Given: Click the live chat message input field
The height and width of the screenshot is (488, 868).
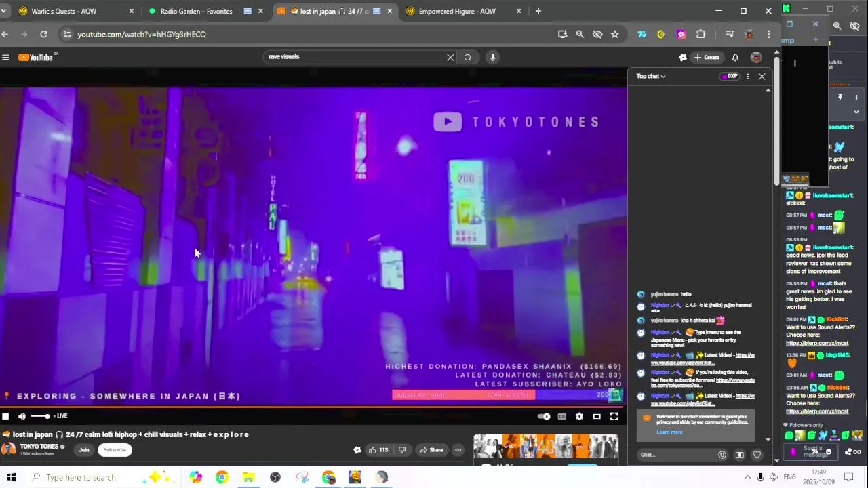Looking at the screenshot, I should 675,455.
